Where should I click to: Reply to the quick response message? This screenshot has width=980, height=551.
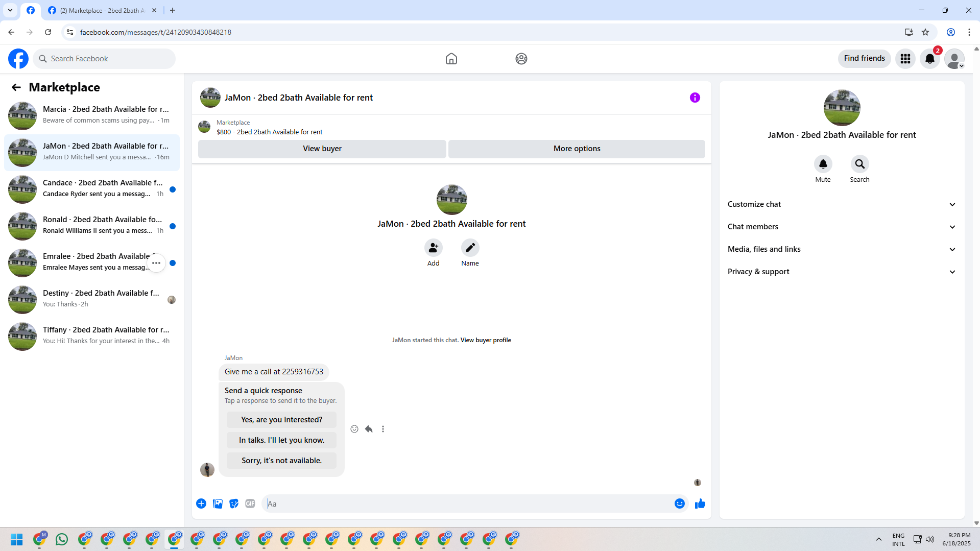tap(369, 429)
